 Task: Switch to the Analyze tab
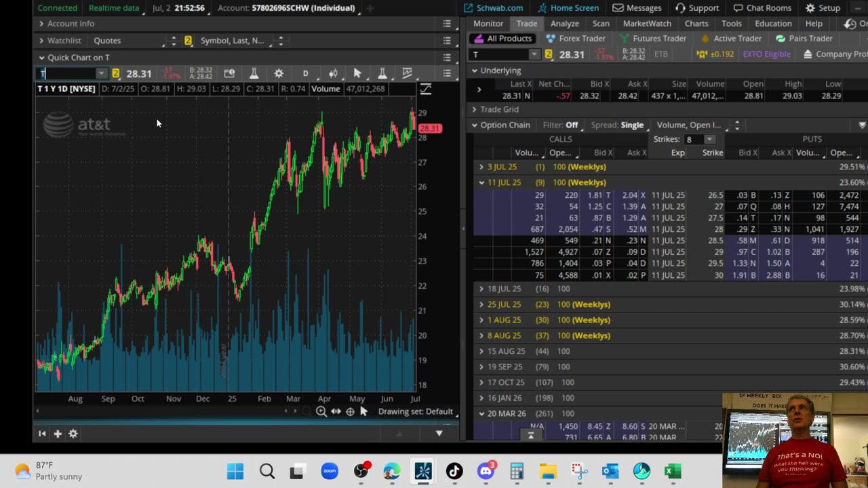(x=564, y=24)
